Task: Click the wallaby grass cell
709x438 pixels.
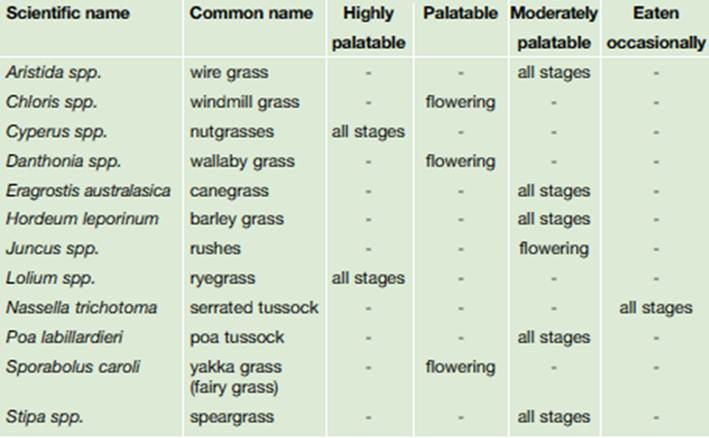Action: pyautogui.click(x=240, y=161)
